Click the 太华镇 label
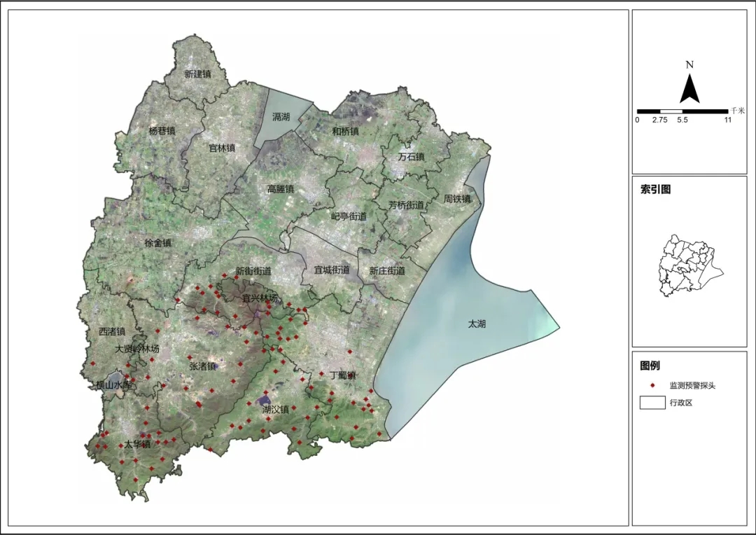 [137, 445]
